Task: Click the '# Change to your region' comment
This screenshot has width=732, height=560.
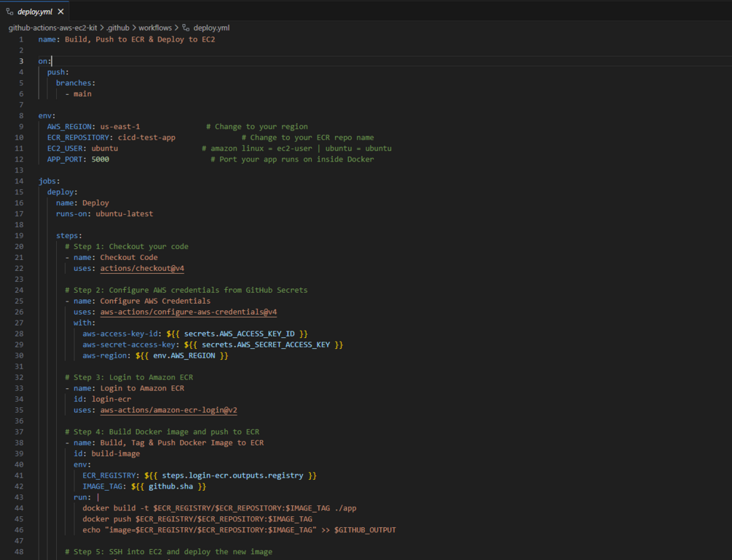Action: pyautogui.click(x=257, y=127)
